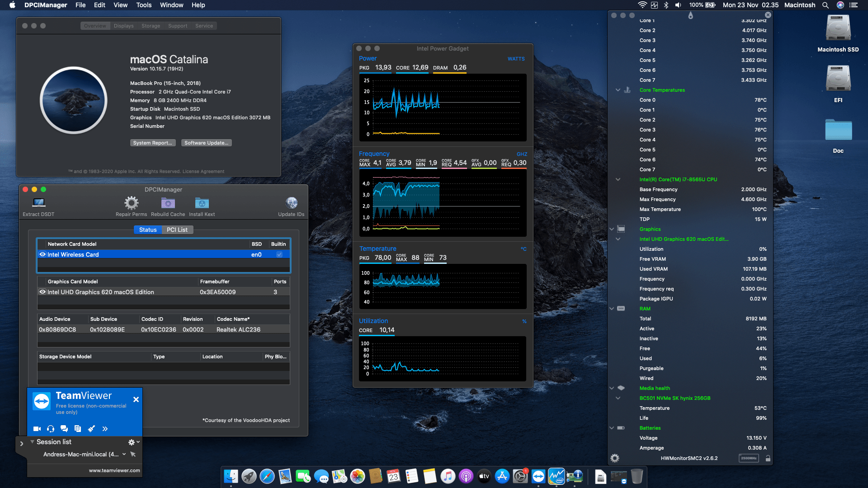Click TeamViewer whiteboard brush icon

[x=91, y=429]
